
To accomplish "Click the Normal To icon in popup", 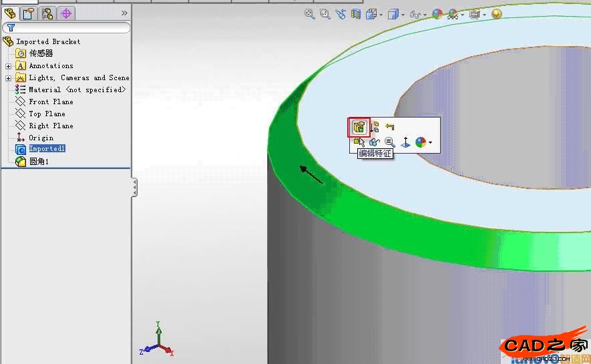I will pyautogui.click(x=405, y=142).
